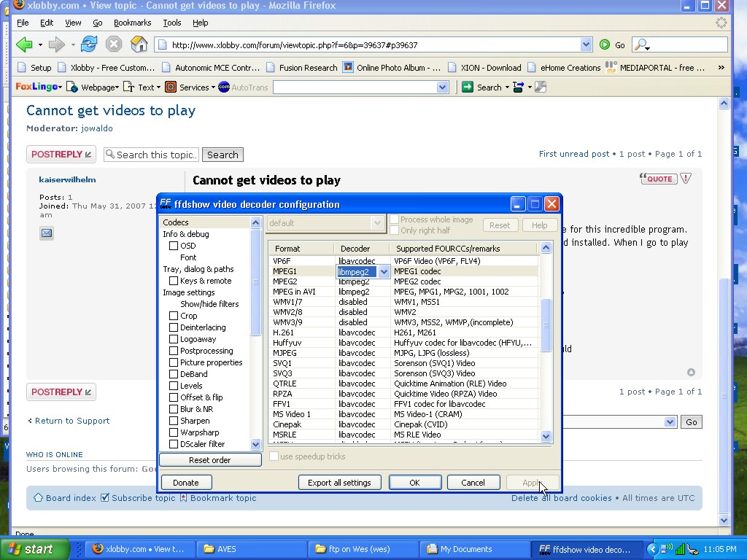747x560 pixels.
Task: Click the codec list vertical scrollbar thumb
Action: [x=546, y=325]
